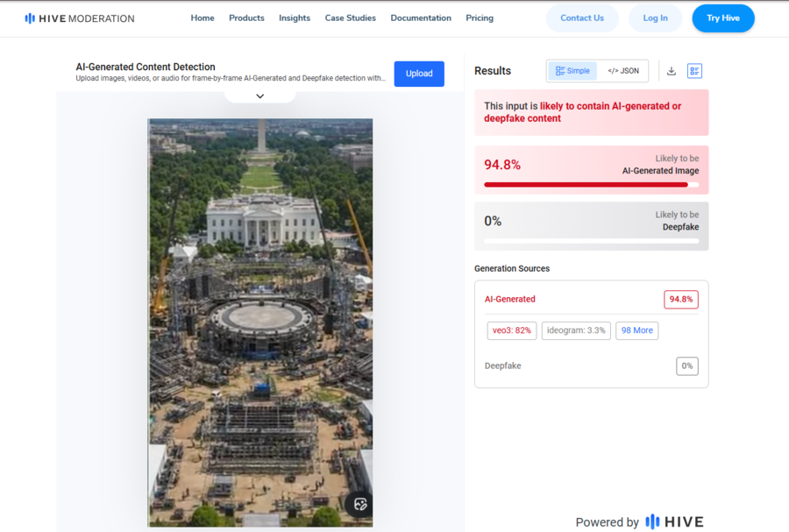Click the Results heading
The width and height of the screenshot is (789, 532).
(493, 71)
